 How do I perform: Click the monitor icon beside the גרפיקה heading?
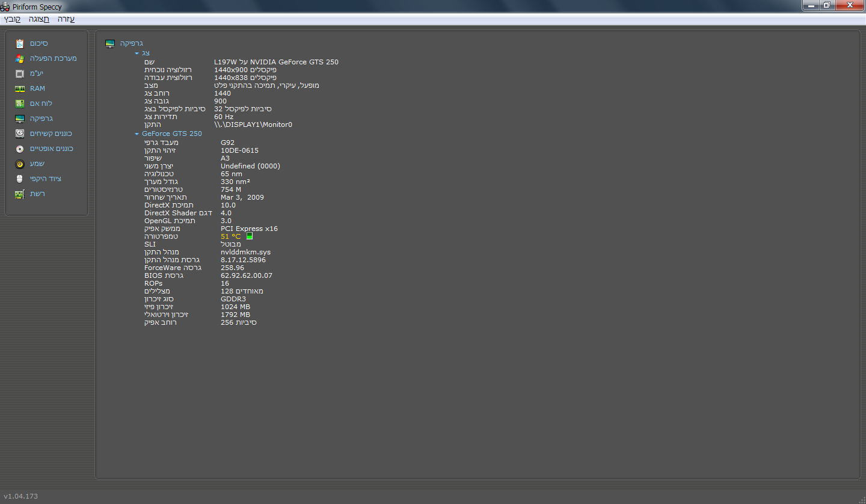[110, 44]
